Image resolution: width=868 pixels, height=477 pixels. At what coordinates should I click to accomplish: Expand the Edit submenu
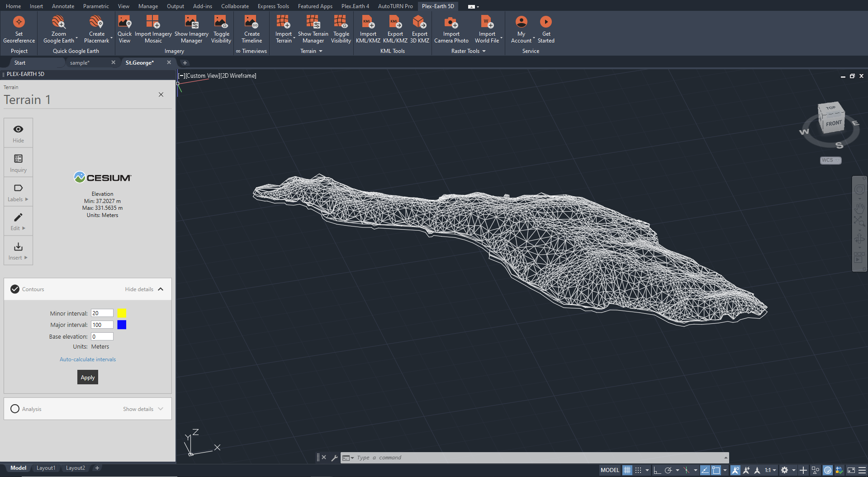pyautogui.click(x=18, y=222)
